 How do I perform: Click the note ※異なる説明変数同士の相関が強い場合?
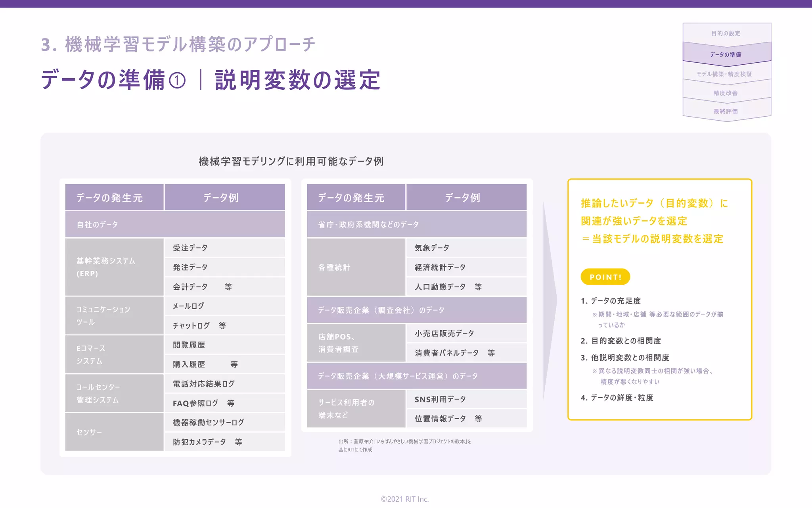point(653,376)
